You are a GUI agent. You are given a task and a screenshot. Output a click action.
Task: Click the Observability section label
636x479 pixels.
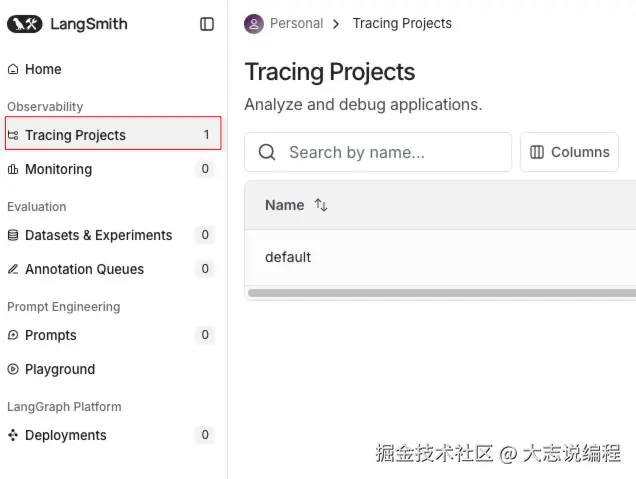click(x=45, y=107)
